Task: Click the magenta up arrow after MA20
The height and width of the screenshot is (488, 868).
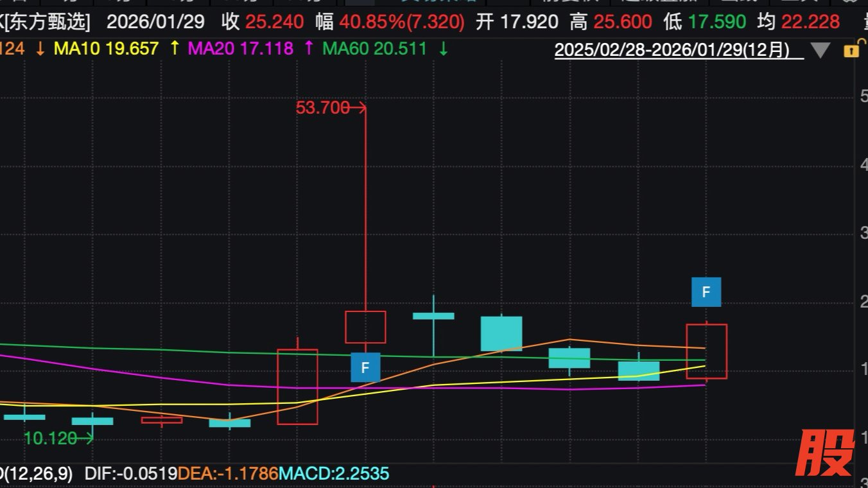Action: 308,48
